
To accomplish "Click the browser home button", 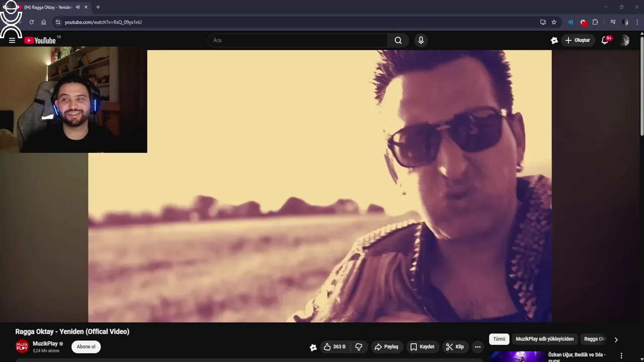I will click(x=44, y=22).
